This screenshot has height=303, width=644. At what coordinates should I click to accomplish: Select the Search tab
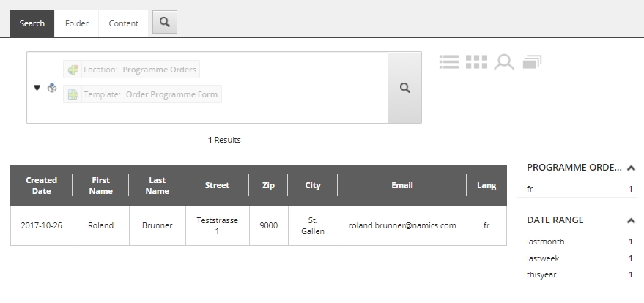coord(32,23)
